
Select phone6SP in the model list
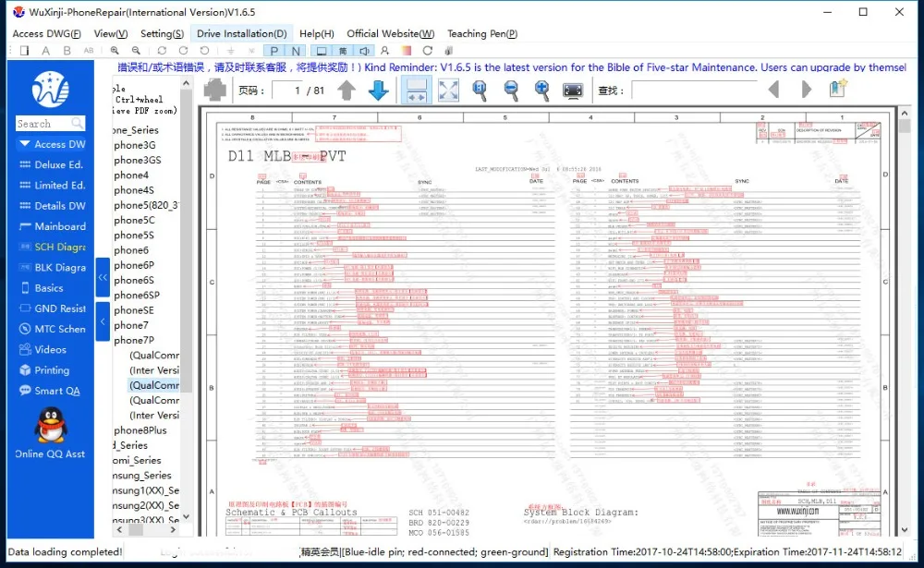tap(137, 296)
